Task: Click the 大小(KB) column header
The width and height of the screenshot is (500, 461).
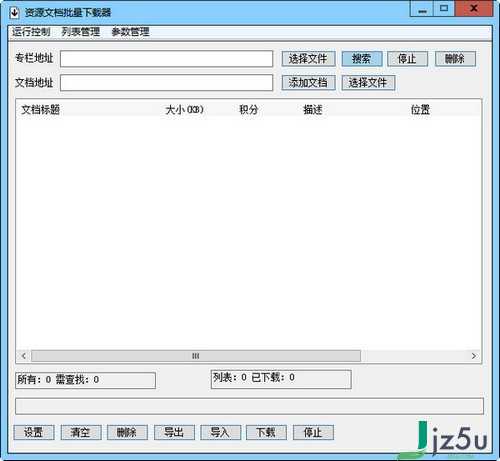Action: [x=184, y=109]
